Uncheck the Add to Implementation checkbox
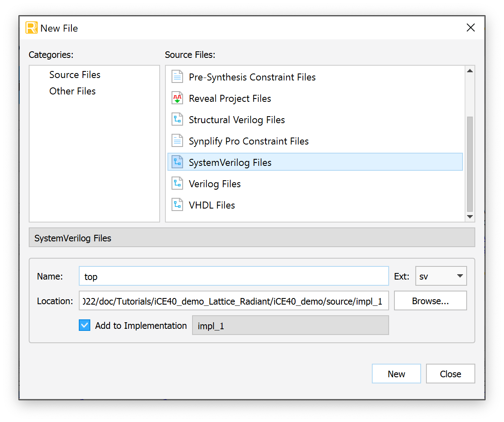 85,326
